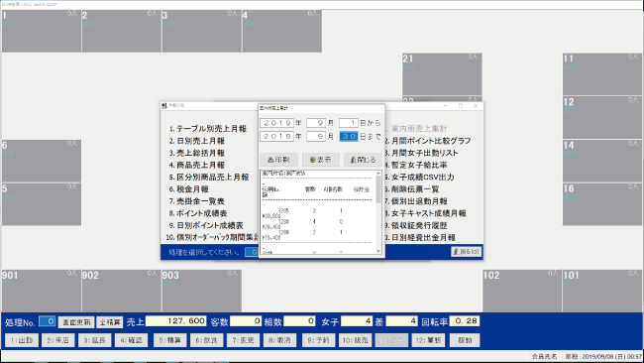Click the 表示 display button

321,160
